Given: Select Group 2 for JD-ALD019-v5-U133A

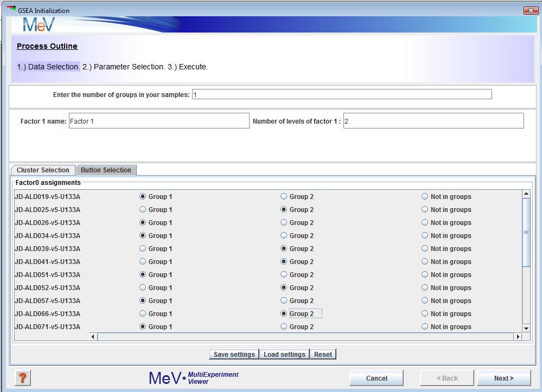Looking at the screenshot, I should coord(284,197).
